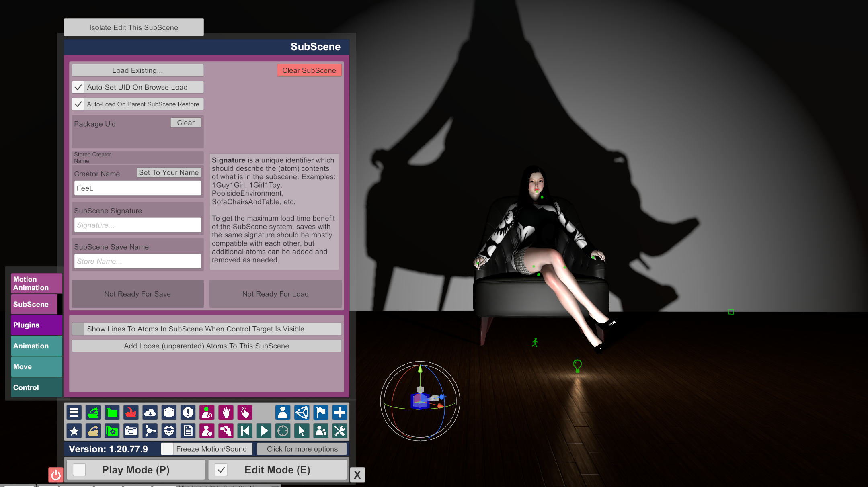868x487 pixels.
Task: Click Load Existing... button
Action: [137, 70]
